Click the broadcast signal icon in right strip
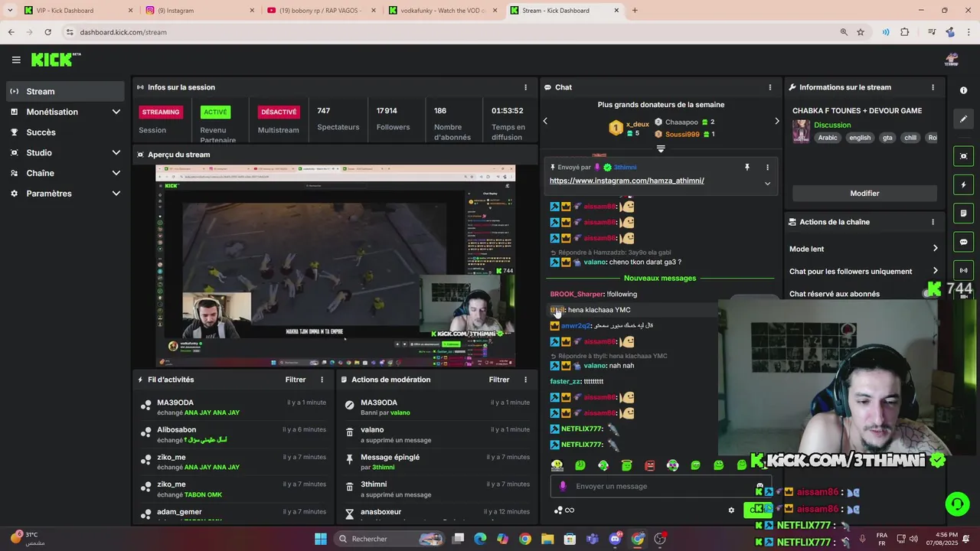 963,270
